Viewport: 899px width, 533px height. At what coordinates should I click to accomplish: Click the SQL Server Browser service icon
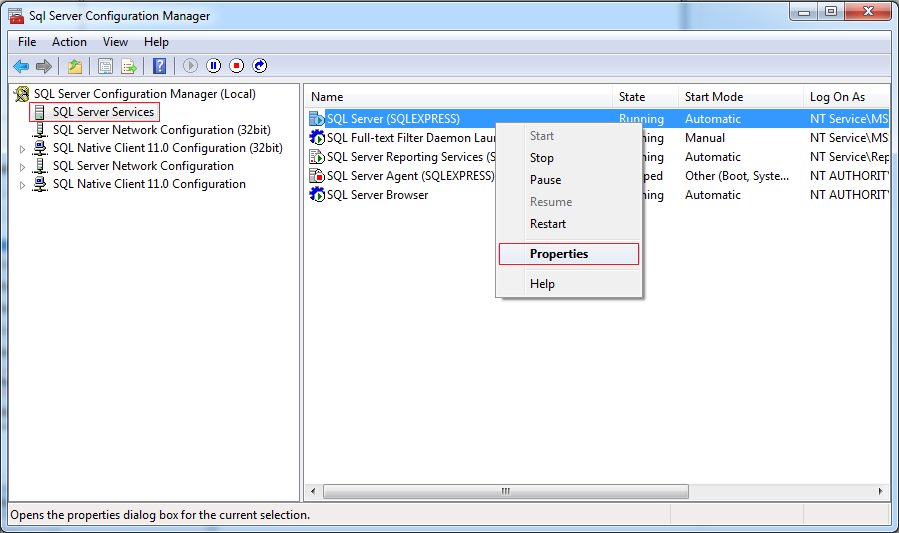pyautogui.click(x=316, y=195)
